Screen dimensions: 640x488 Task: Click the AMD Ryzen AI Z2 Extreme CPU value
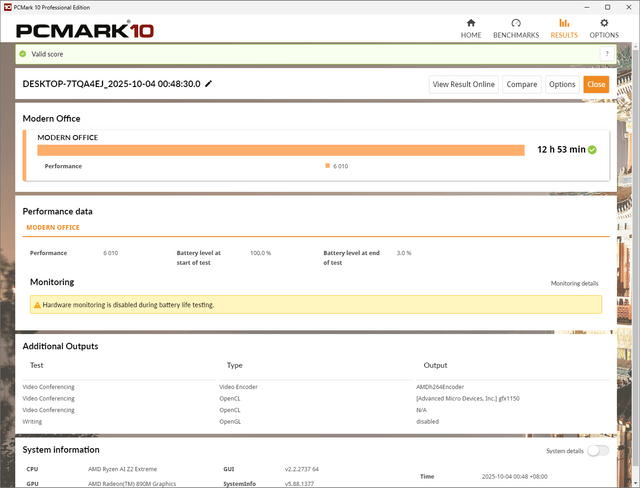(x=122, y=469)
